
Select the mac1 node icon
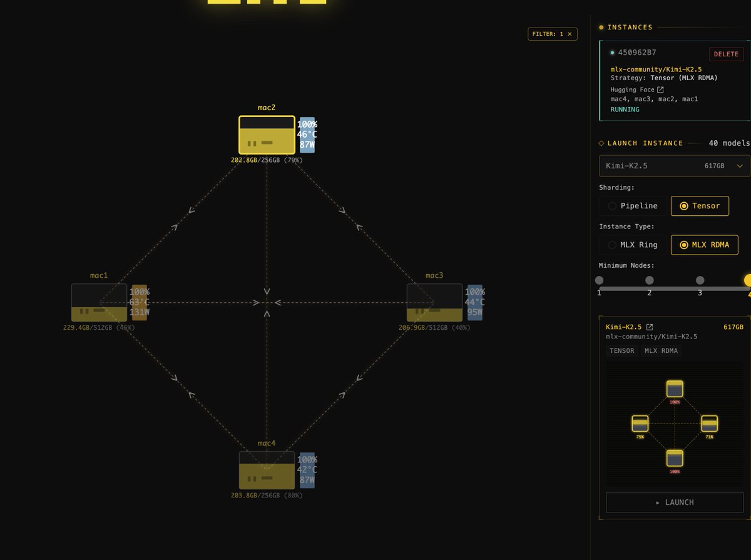99,302
